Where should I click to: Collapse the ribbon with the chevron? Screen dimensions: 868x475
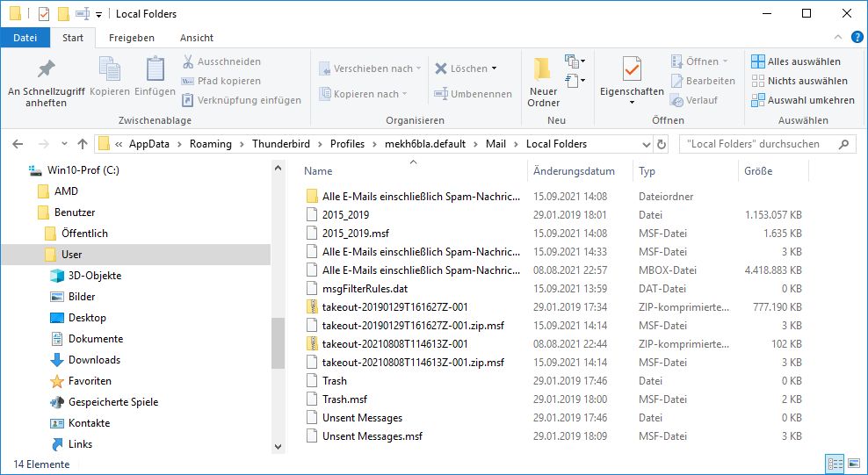coord(838,38)
